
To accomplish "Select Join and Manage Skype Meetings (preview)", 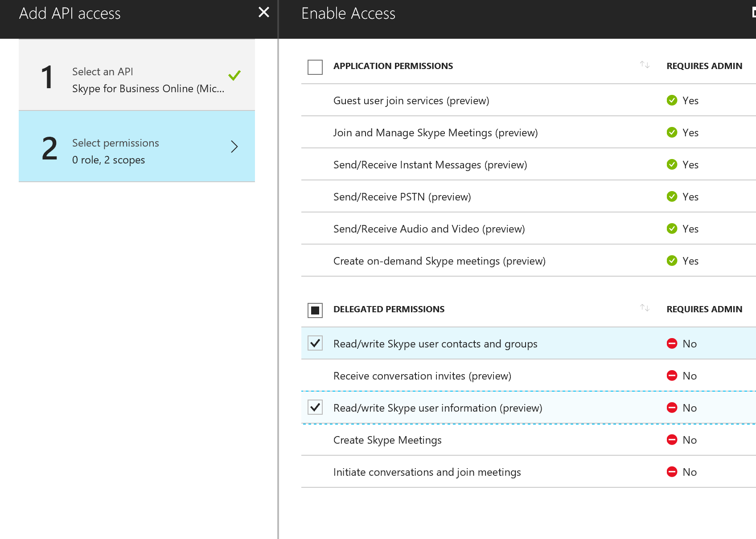I will [x=529, y=132].
